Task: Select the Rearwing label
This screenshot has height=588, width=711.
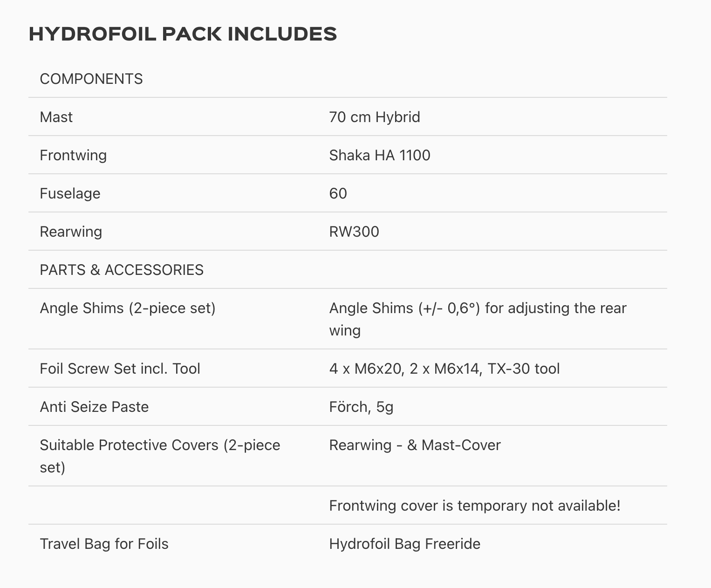Action: point(71,232)
